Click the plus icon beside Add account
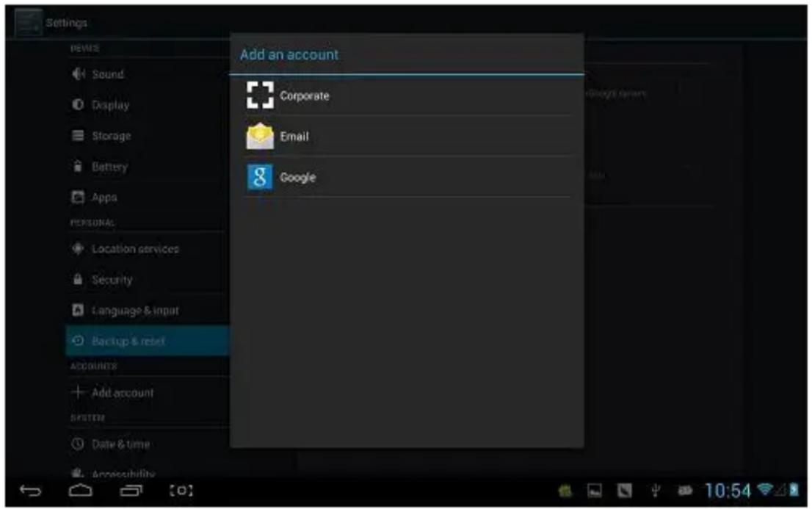The image size is (812, 509). tap(78, 392)
